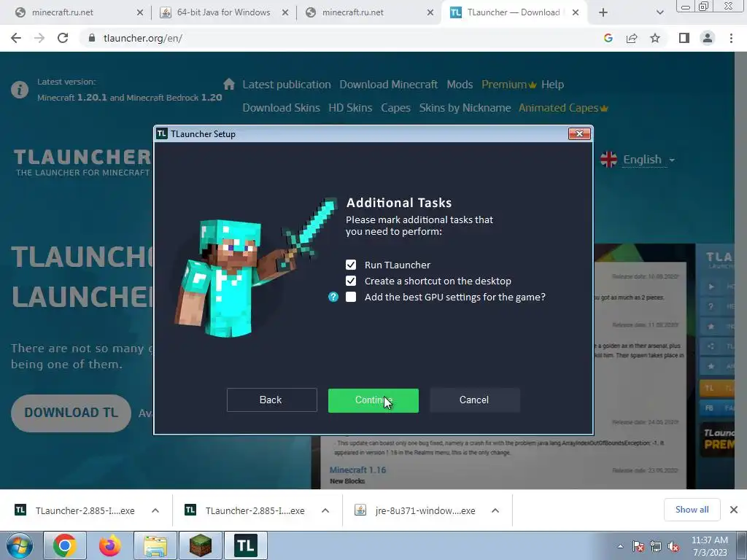The image size is (747, 560).
Task: Click the TL TLauncher taskbar icon
Action: 246,545
